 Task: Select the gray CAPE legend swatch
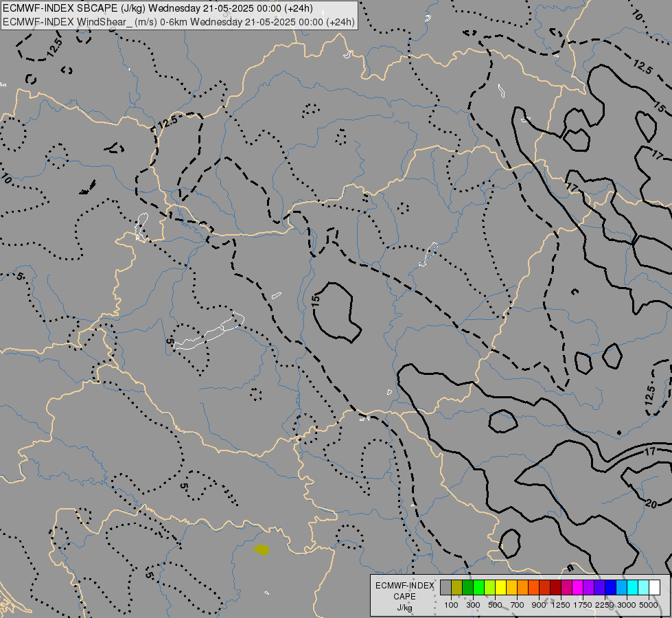pyautogui.click(x=445, y=587)
